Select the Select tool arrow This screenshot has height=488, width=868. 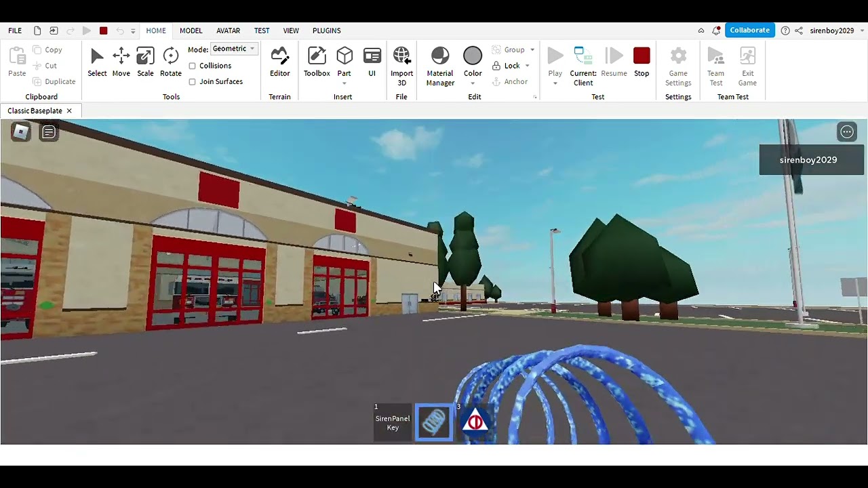click(97, 62)
